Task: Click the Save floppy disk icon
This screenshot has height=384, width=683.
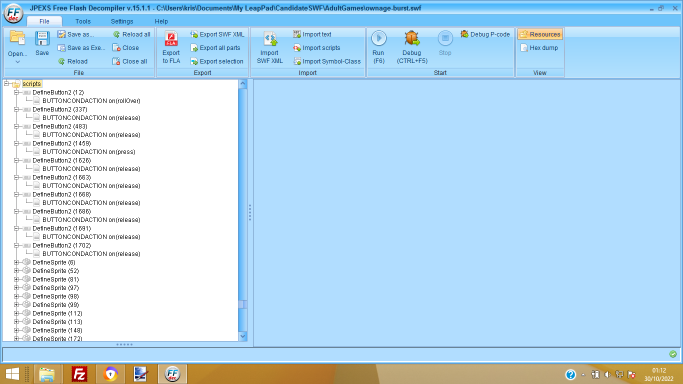Action: [42, 38]
